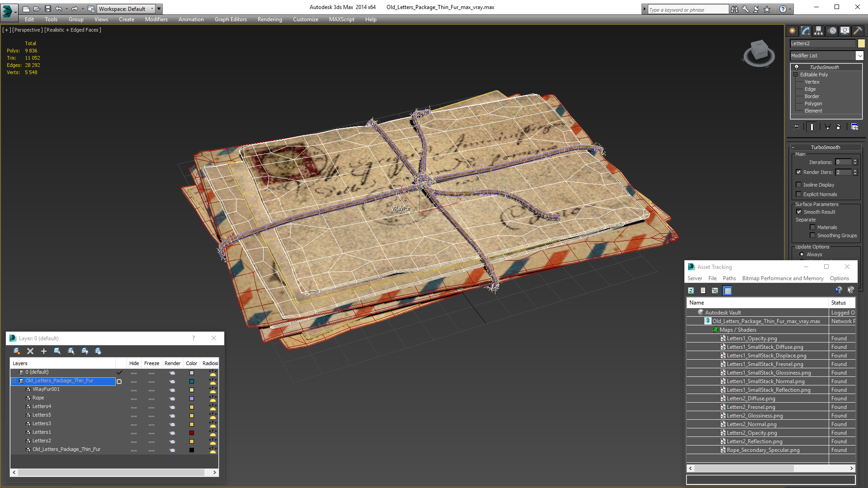The image size is (868, 488).
Task: Enable Explicit Normals checkbox
Action: [x=799, y=194]
